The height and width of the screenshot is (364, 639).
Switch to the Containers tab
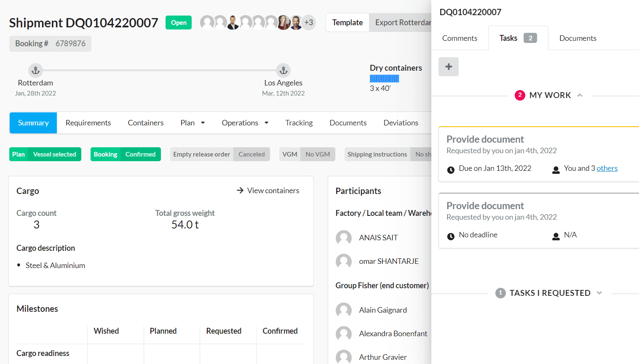[146, 123]
